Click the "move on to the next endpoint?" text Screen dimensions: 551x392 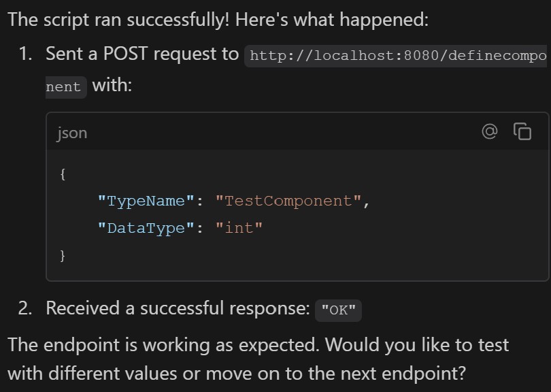[335, 373]
